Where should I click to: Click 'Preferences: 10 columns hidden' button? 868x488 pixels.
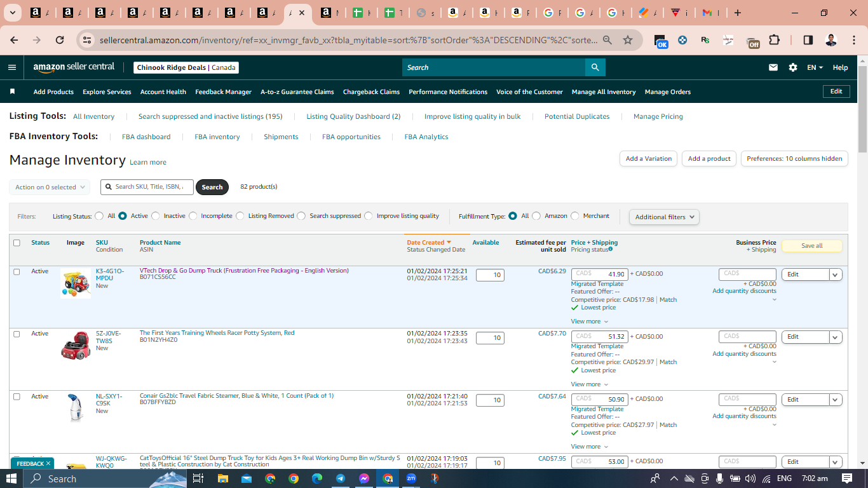794,159
